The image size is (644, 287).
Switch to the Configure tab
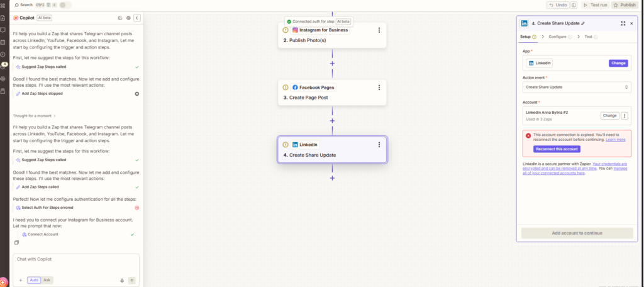pyautogui.click(x=558, y=37)
